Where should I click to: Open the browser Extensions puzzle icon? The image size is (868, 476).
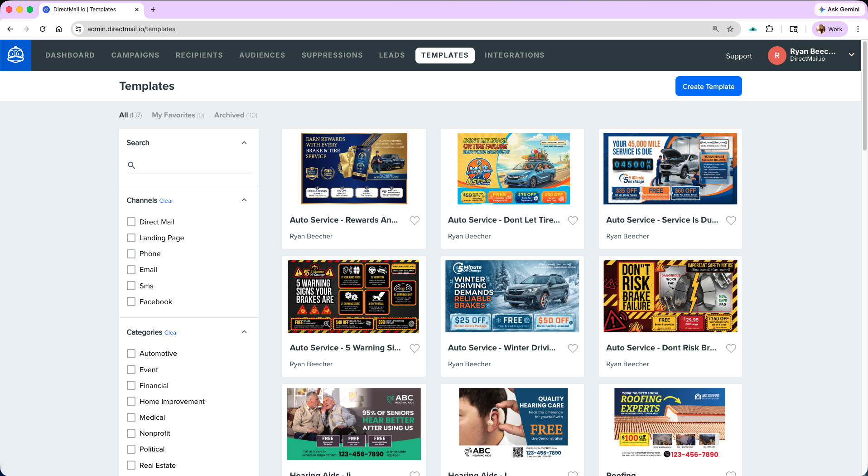(769, 29)
